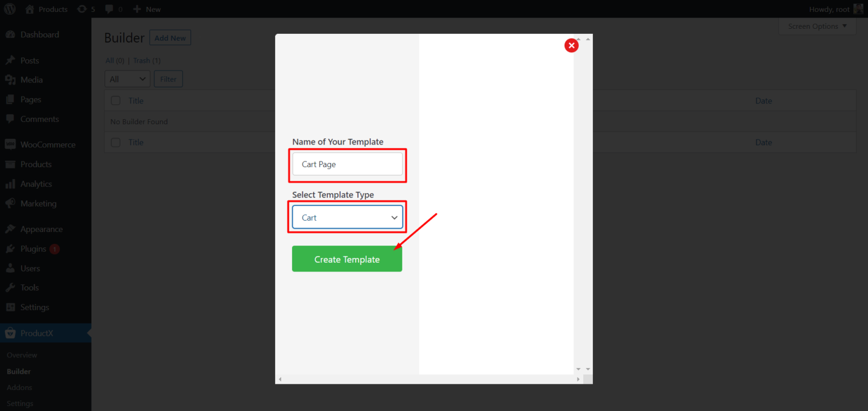The height and width of the screenshot is (411, 868).
Task: Check the select-all checkbox in the footer row
Action: point(115,142)
